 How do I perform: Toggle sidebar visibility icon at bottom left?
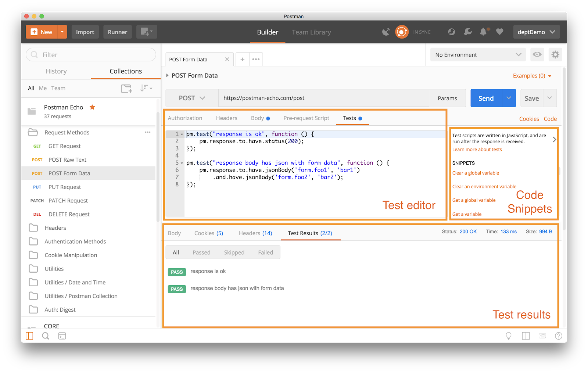29,336
